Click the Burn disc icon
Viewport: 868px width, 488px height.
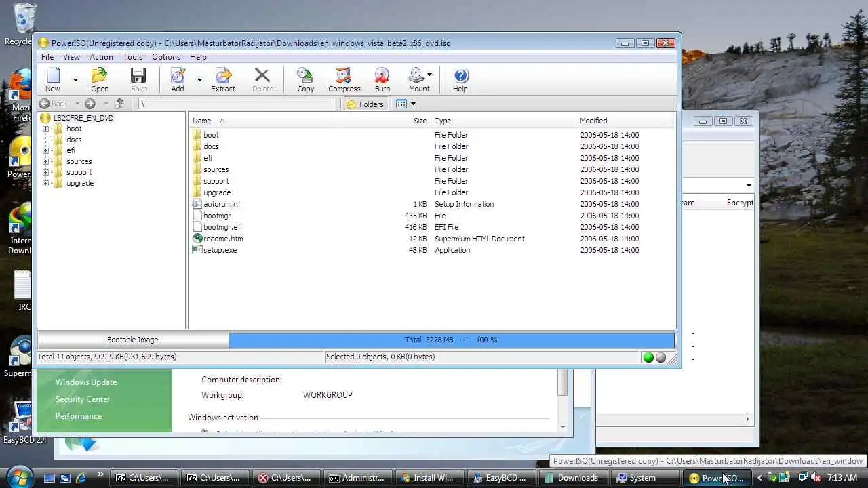[382, 76]
